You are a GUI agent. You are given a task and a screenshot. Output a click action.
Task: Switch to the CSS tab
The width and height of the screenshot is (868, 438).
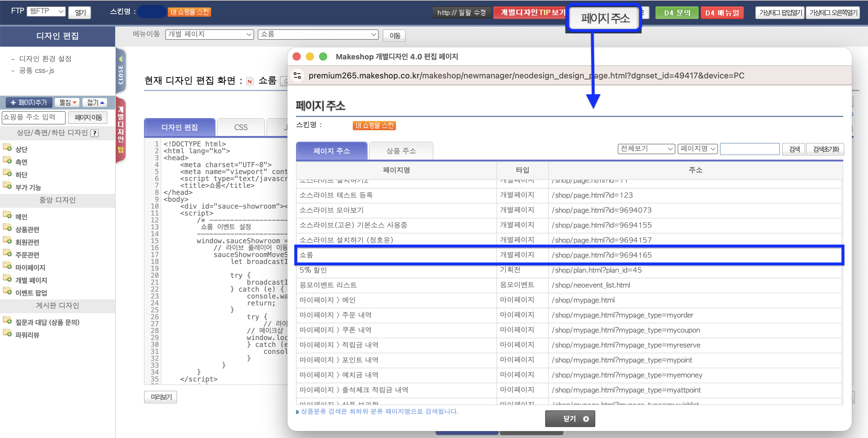240,127
